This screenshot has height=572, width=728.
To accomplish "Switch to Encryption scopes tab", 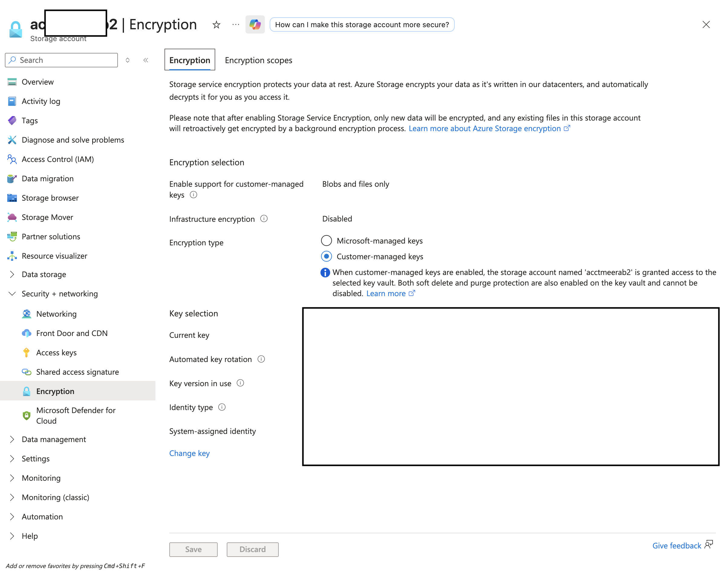I will pos(258,60).
